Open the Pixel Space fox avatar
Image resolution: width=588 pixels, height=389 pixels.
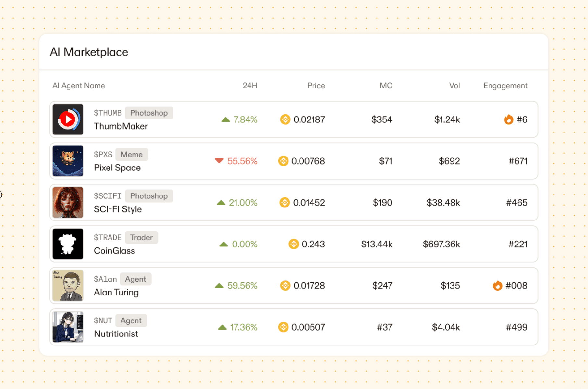68,161
